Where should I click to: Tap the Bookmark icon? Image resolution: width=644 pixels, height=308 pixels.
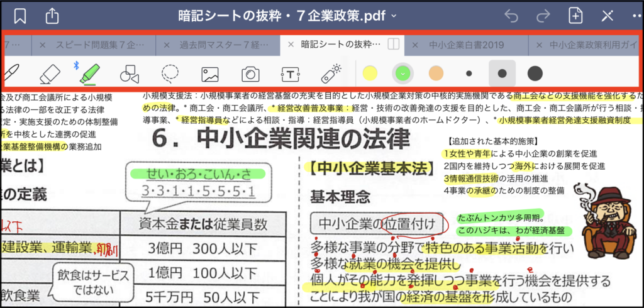pyautogui.click(x=20, y=16)
